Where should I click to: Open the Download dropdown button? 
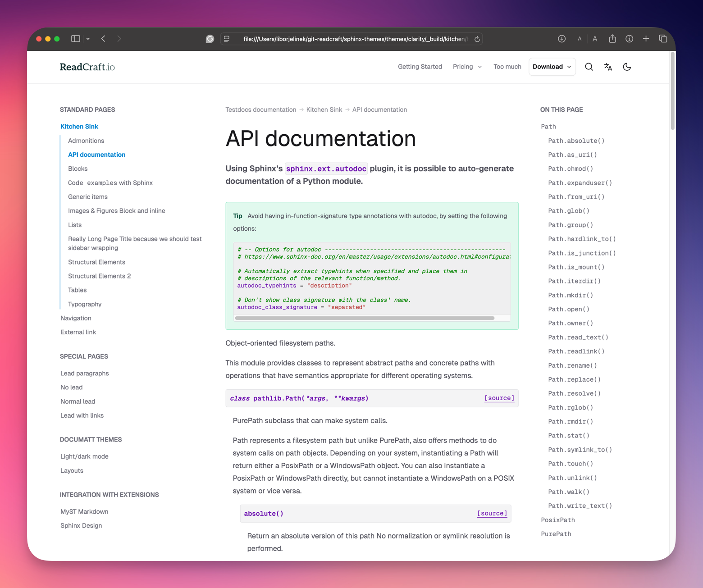point(552,67)
